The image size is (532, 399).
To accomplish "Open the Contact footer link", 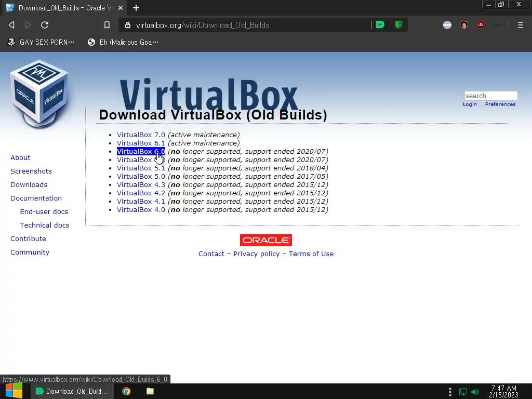I will tap(211, 254).
